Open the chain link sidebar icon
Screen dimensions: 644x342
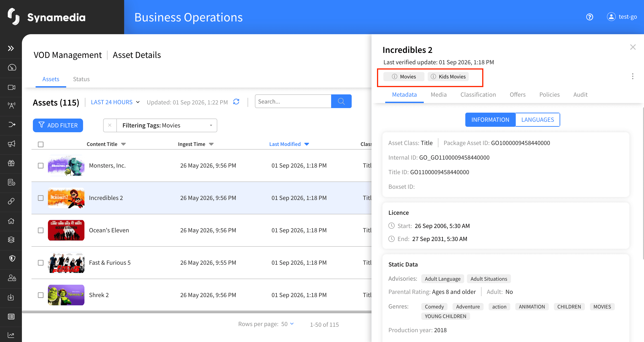click(x=11, y=201)
